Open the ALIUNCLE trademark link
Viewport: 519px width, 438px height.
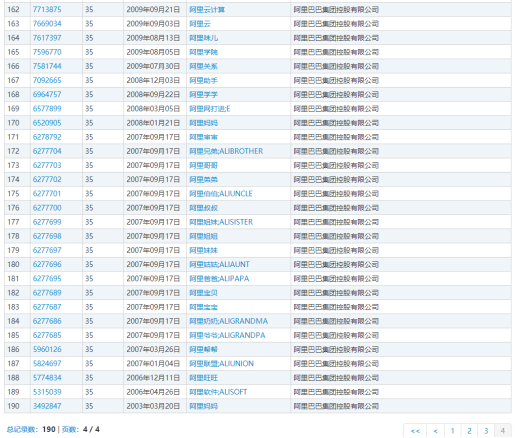[221, 194]
